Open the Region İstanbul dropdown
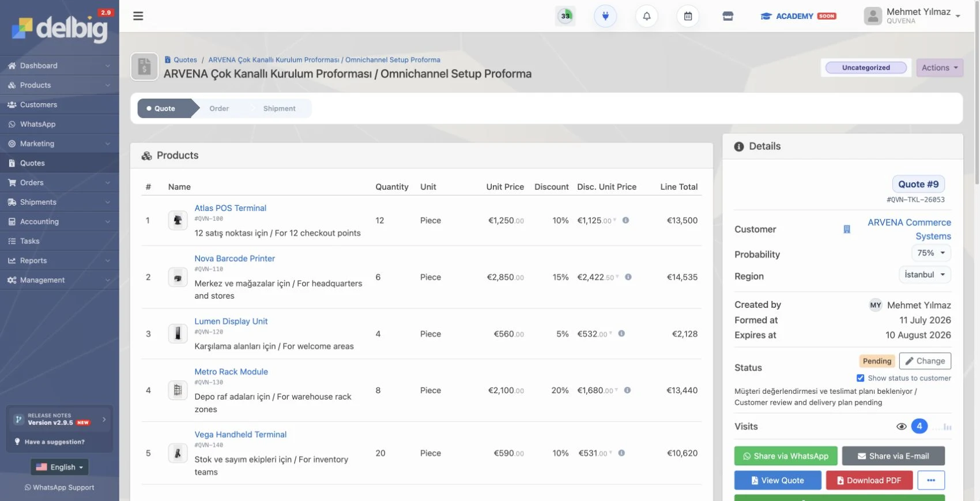The image size is (980, 501). click(925, 275)
